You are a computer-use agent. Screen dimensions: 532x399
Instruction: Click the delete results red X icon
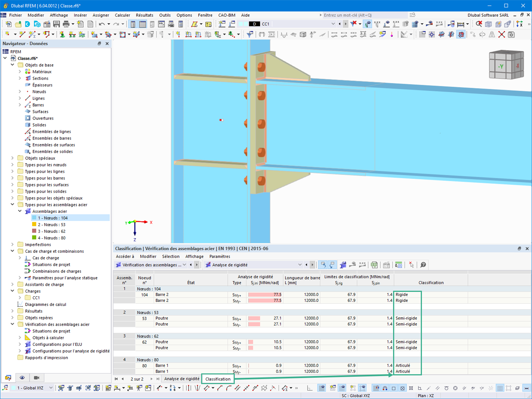coord(353,24)
